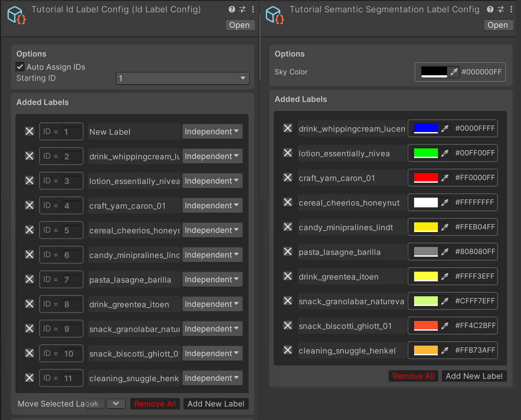Click the Sky Color label text

291,72
